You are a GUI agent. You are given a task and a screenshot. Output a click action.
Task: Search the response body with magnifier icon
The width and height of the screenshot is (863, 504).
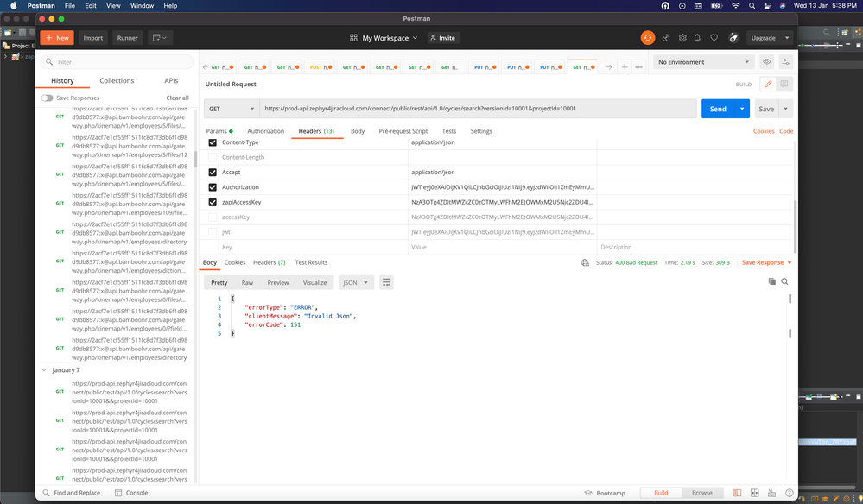[x=784, y=281]
